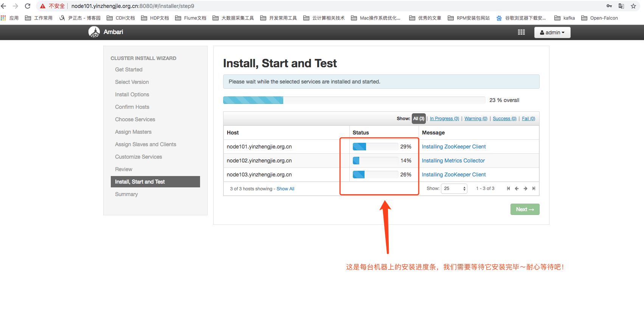The image size is (644, 309).
Task: Select Get Started wizard step
Action: (129, 70)
